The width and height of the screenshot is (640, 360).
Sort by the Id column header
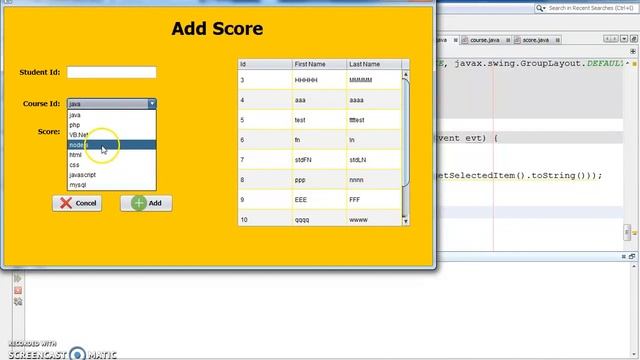265,64
